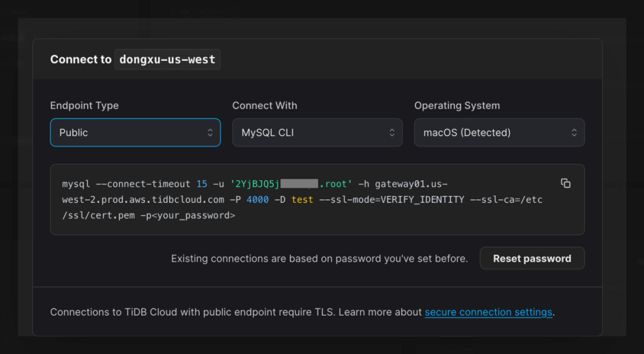Click the "Existing connections" password notice text
This screenshot has height=354, width=644.
(x=319, y=258)
